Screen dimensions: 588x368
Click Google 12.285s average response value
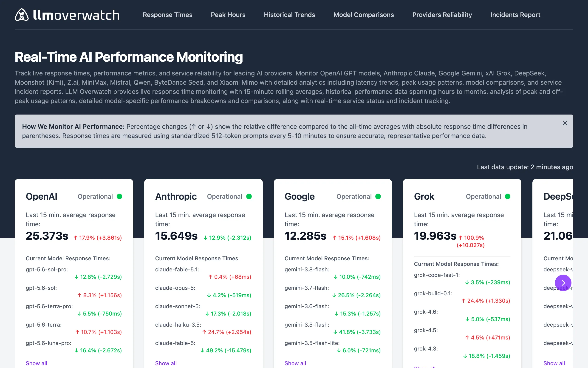[x=305, y=236]
